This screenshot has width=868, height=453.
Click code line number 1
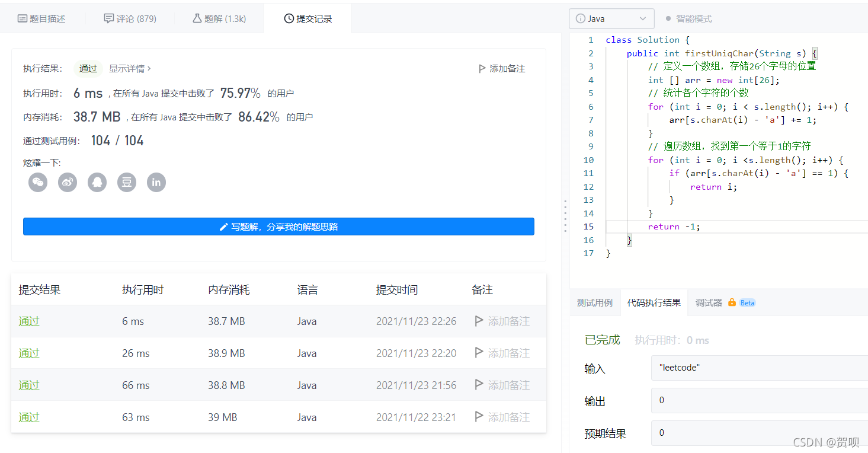tap(590, 40)
